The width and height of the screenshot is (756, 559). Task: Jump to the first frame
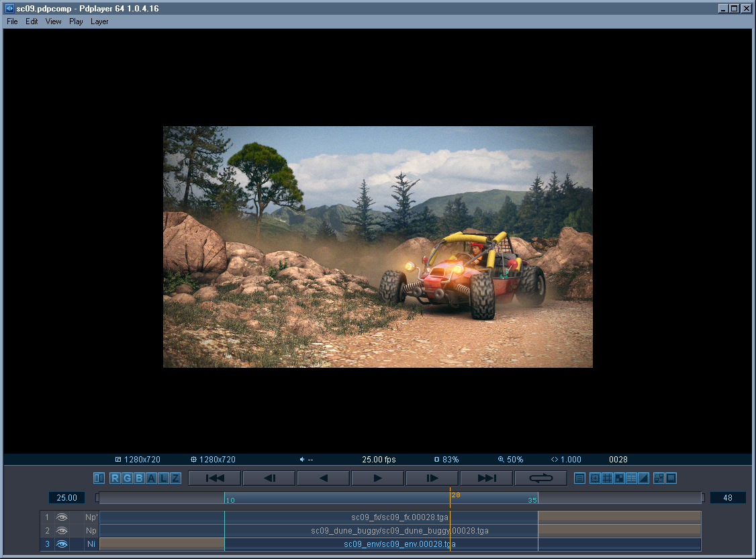pyautogui.click(x=215, y=478)
